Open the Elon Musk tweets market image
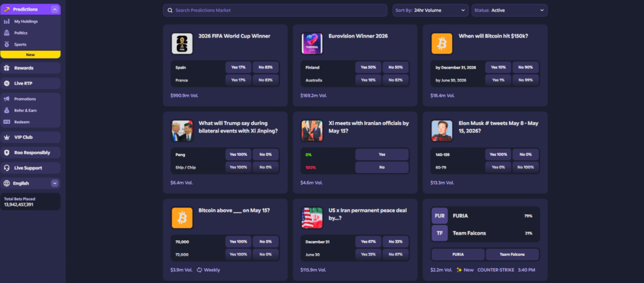Image resolution: width=644 pixels, height=283 pixels. click(x=441, y=131)
